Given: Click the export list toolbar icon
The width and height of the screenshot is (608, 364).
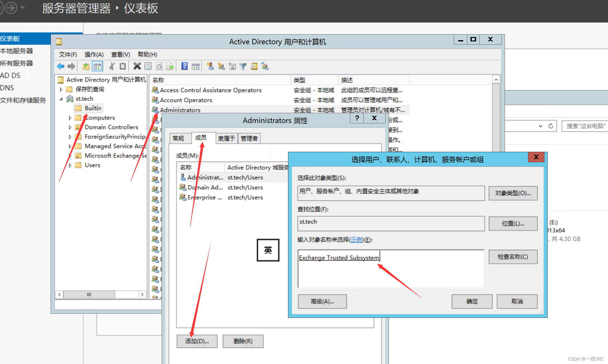Looking at the screenshot, I should [x=170, y=66].
